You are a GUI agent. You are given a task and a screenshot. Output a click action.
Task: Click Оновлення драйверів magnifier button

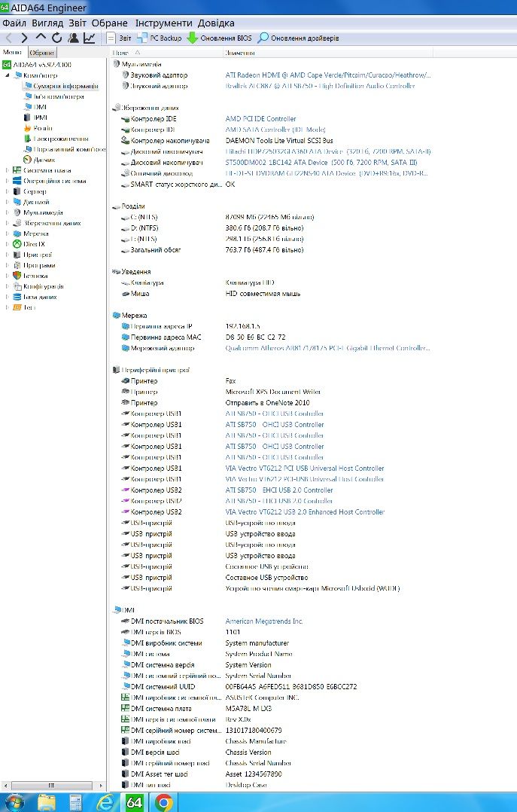(298, 38)
